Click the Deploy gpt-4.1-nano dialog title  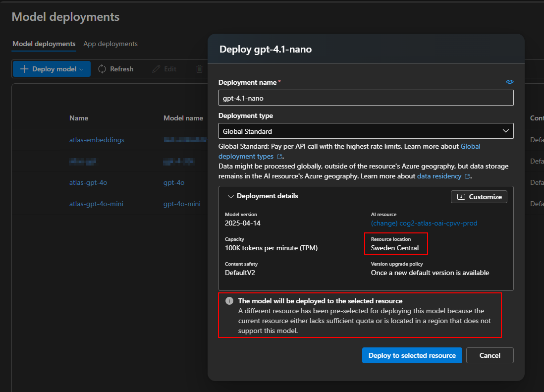coord(266,49)
